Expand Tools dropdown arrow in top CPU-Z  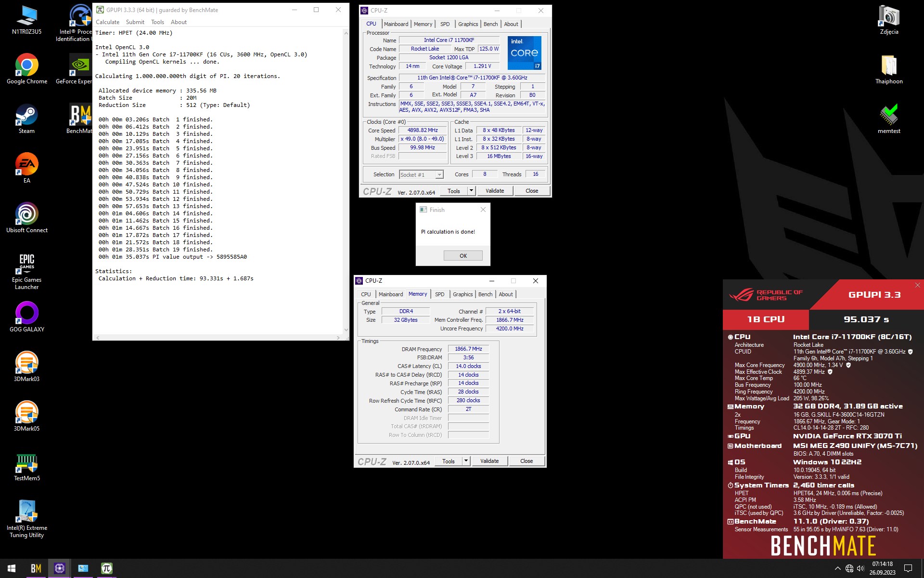[471, 191]
